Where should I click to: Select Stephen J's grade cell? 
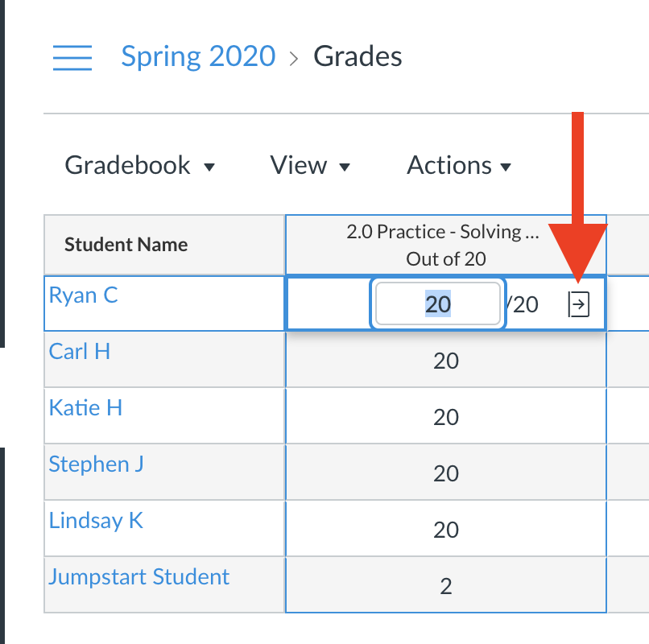[x=445, y=473]
